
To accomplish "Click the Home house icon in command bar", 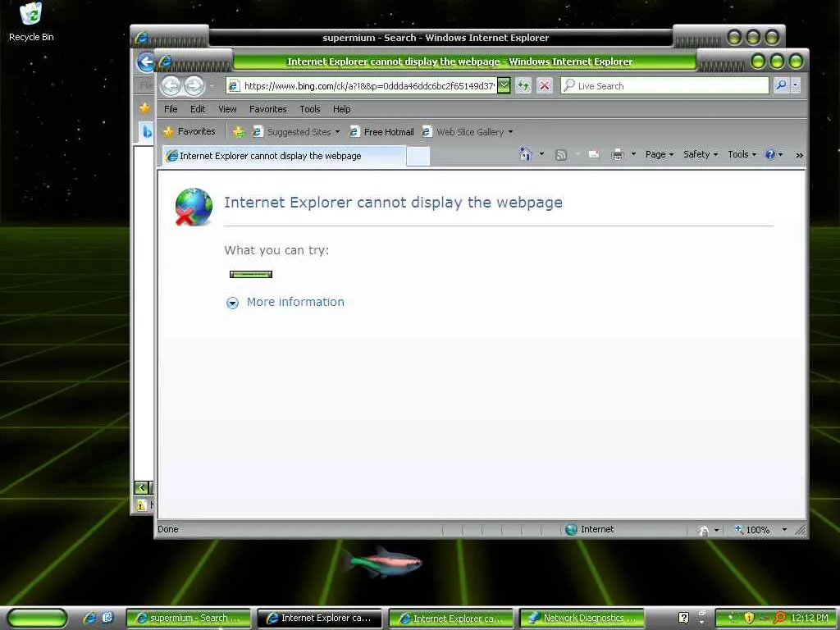I will (526, 154).
